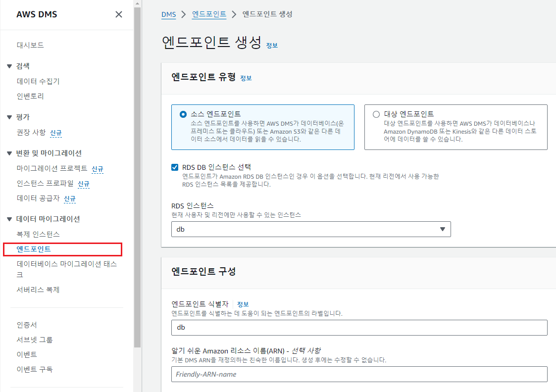Open 정보 link beside 엔드포인트 식별자
Screen dimensions: 556x392
tap(243, 304)
